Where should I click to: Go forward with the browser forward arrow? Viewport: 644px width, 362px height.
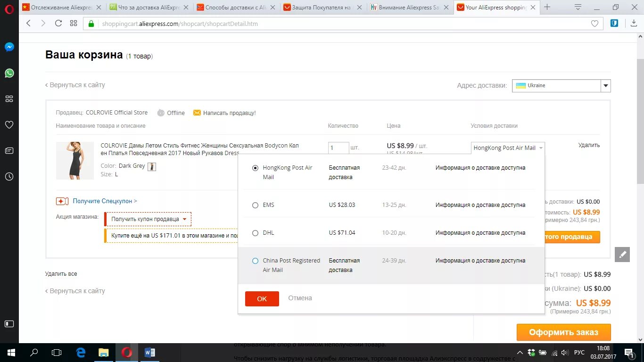pos(43,24)
